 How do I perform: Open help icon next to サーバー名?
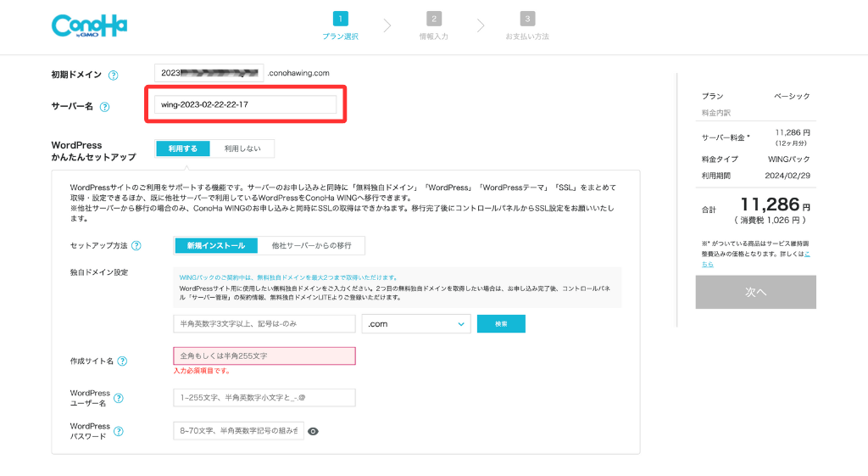[104, 107]
